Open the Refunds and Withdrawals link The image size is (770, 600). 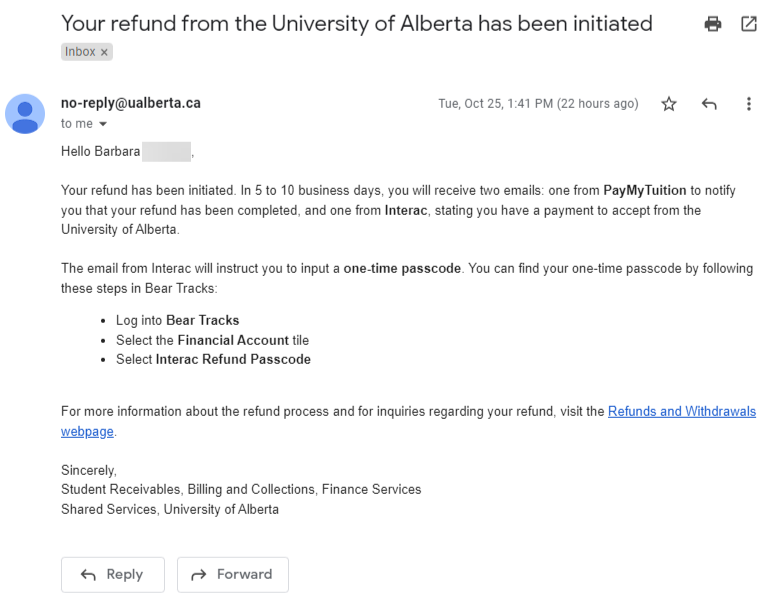coord(681,411)
